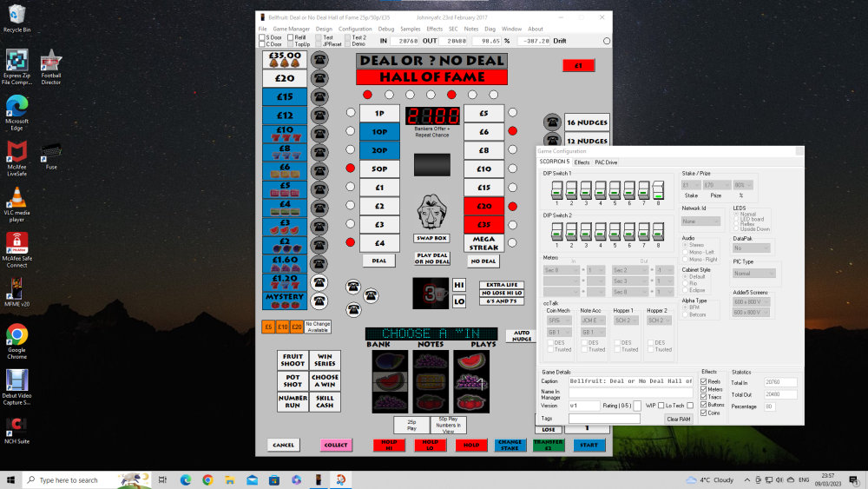Launch Express Zip File Compressor shortcut
Viewport: 868px width, 489px height.
tap(16, 67)
